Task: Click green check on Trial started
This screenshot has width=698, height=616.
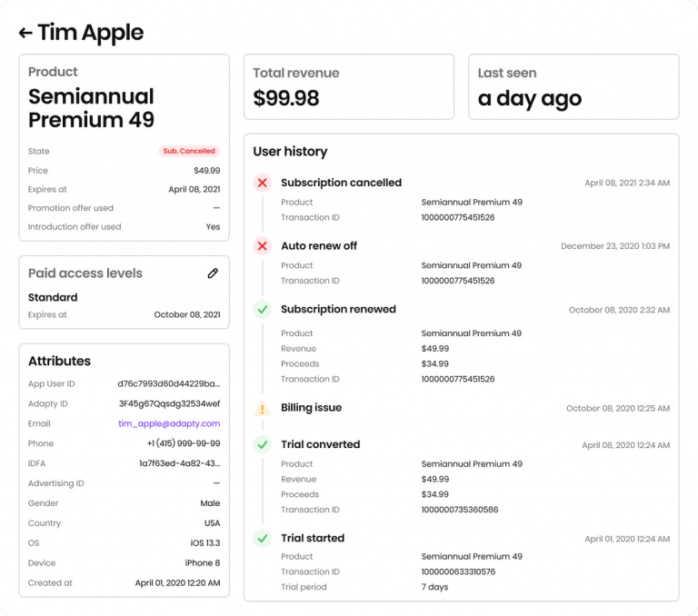Action: point(263,538)
